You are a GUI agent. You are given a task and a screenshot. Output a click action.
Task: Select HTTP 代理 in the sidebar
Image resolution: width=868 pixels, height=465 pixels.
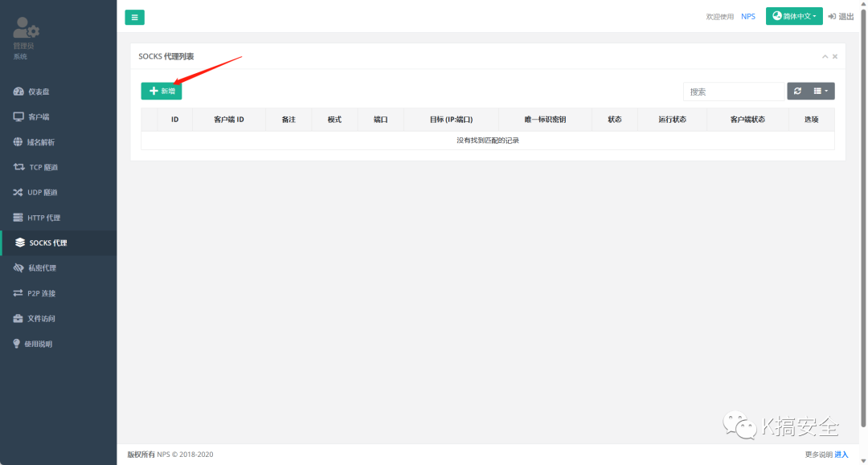tap(58, 218)
